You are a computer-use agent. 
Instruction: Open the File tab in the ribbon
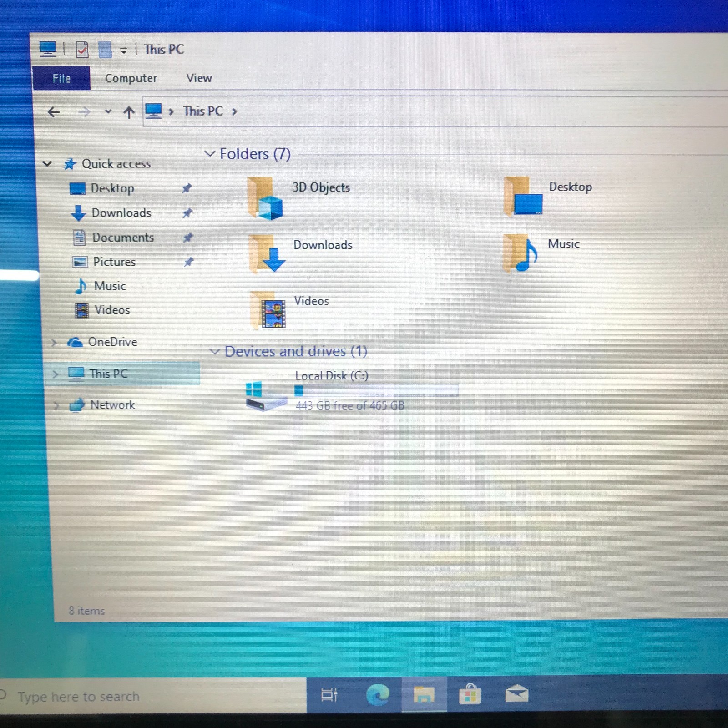pos(61,78)
